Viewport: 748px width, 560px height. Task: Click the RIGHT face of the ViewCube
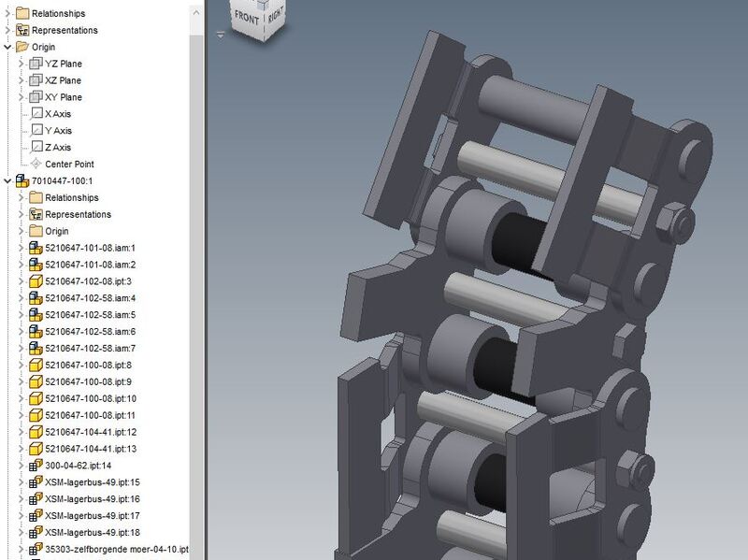click(x=275, y=15)
